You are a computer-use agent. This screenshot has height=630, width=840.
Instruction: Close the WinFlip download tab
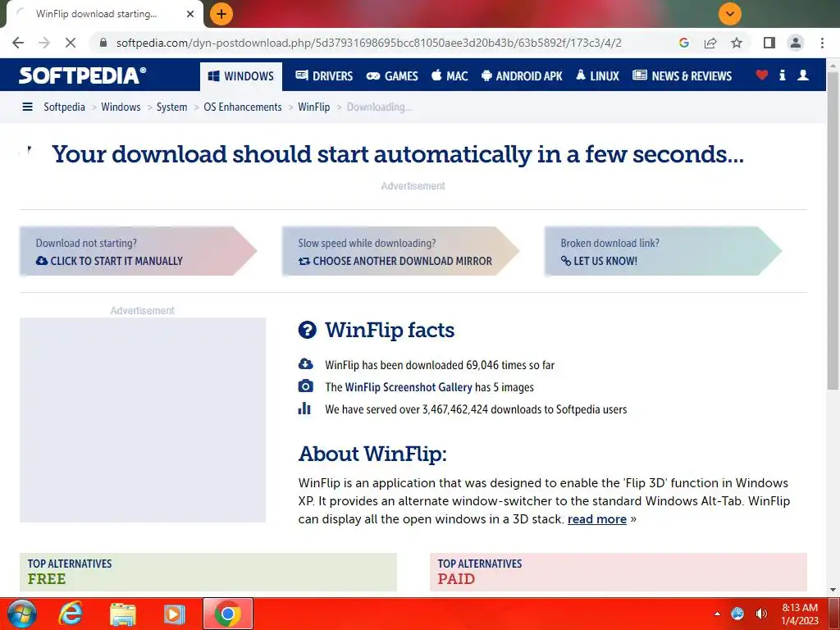click(x=190, y=14)
